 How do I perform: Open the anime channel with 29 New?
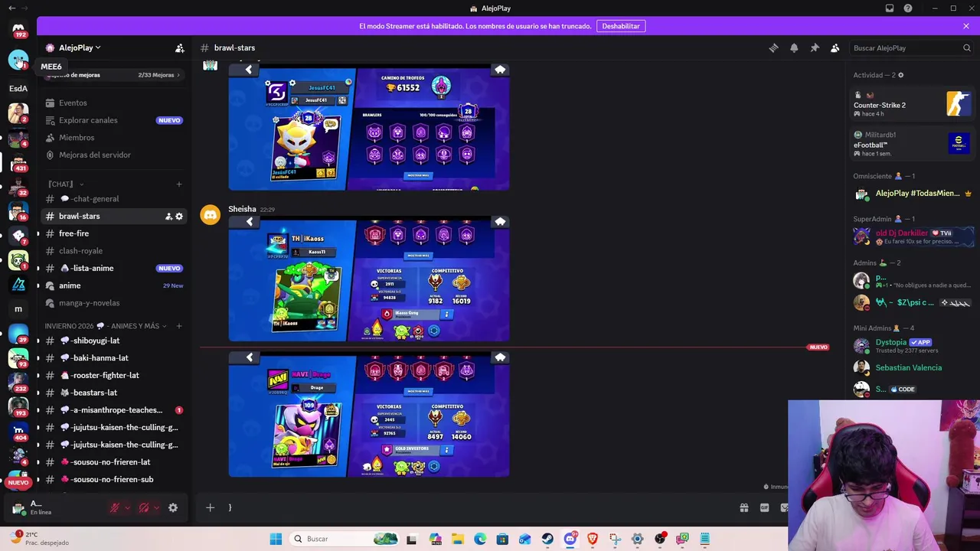(113, 285)
